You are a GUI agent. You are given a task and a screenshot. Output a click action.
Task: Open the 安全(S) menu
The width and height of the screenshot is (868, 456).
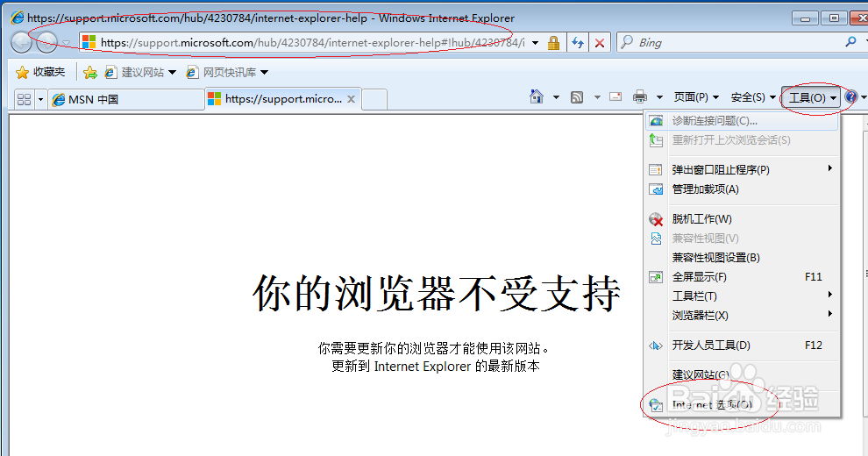pyautogui.click(x=753, y=97)
